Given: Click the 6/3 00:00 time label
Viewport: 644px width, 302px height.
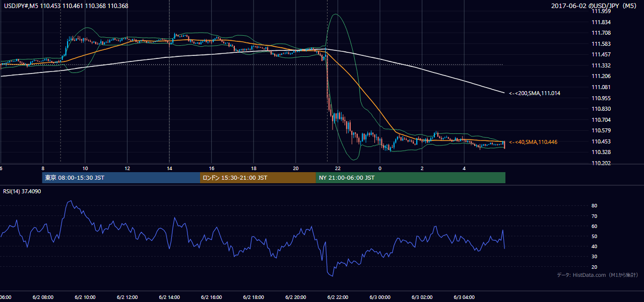Looking at the screenshot, I should [x=380, y=297].
